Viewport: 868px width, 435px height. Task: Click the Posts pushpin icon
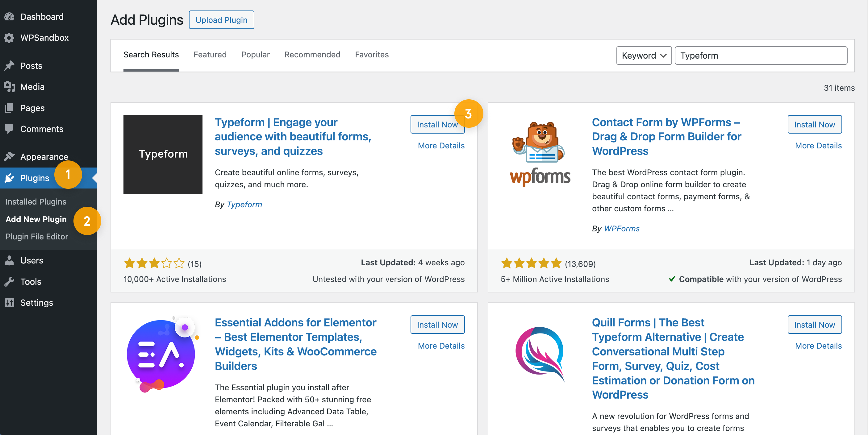click(x=10, y=66)
